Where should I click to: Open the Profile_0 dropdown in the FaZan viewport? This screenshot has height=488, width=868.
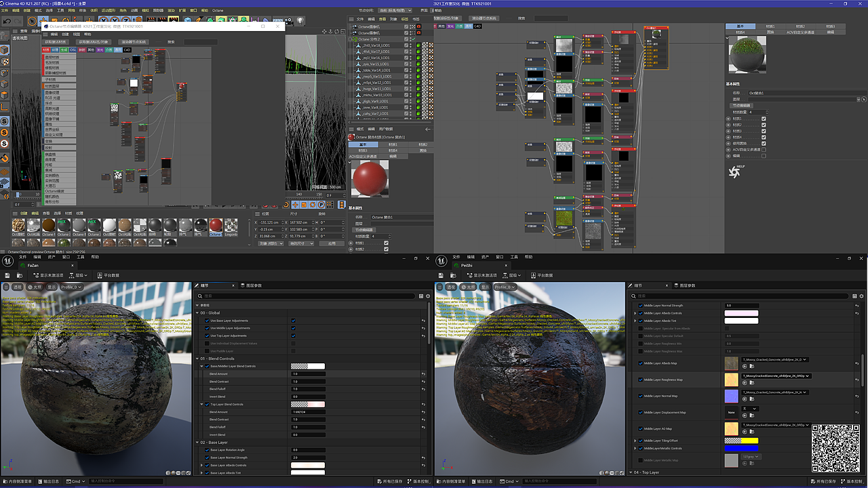71,287
